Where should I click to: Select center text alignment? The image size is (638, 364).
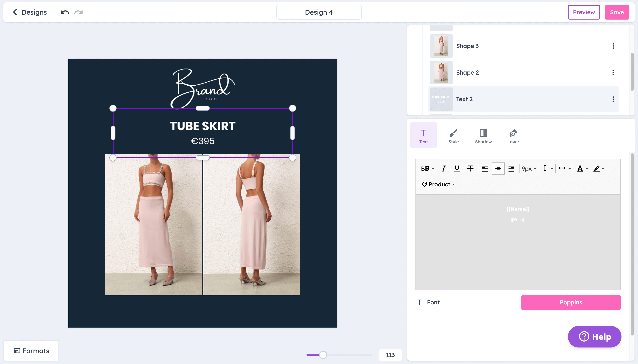pos(498,168)
